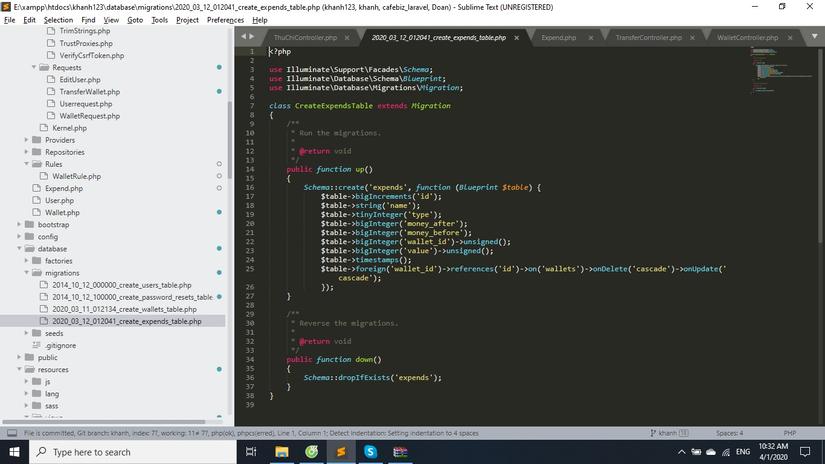
Task: Open Userrequest.php file
Action: [85, 104]
